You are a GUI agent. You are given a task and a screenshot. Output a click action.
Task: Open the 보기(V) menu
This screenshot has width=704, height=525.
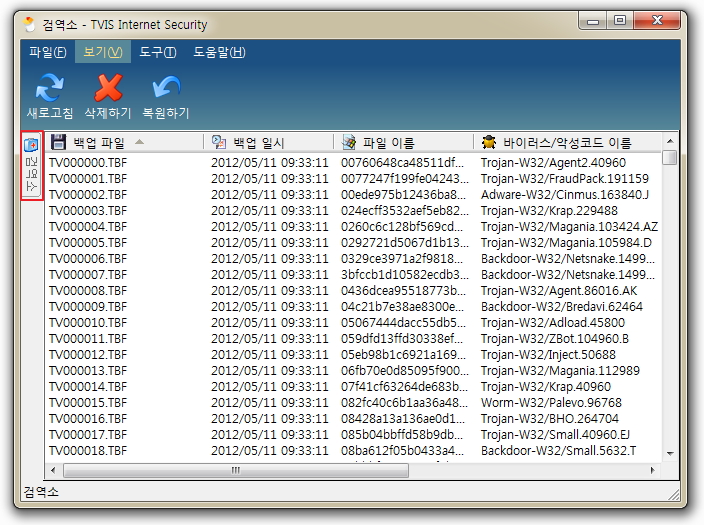[x=102, y=53]
